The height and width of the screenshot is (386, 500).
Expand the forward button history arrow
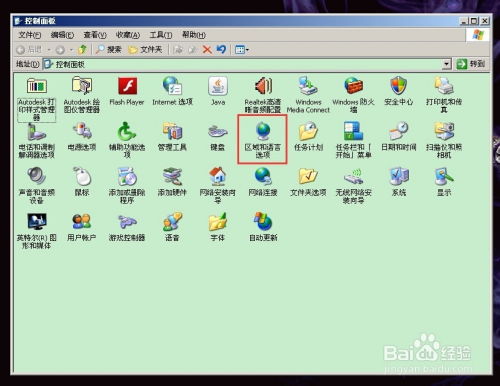(71, 50)
